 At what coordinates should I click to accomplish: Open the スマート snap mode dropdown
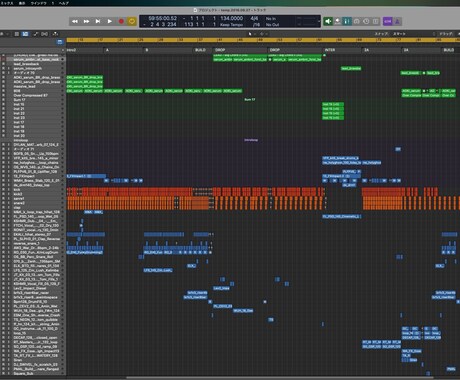413,34
